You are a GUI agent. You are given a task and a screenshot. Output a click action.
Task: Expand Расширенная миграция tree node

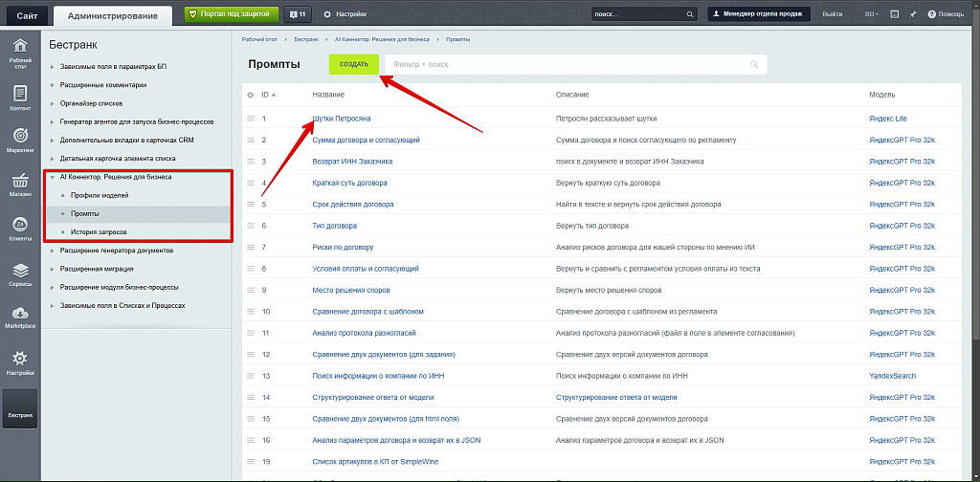[52, 269]
